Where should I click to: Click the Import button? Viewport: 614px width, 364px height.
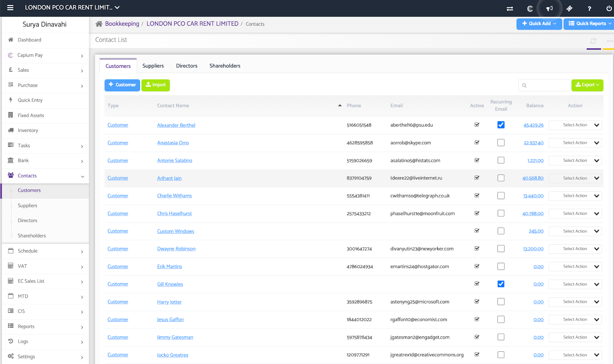[155, 85]
